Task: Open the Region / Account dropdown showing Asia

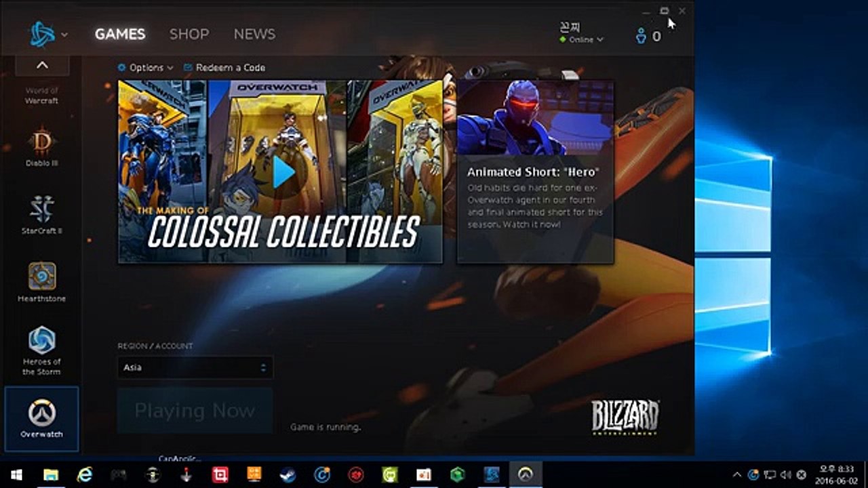Action: (x=195, y=367)
